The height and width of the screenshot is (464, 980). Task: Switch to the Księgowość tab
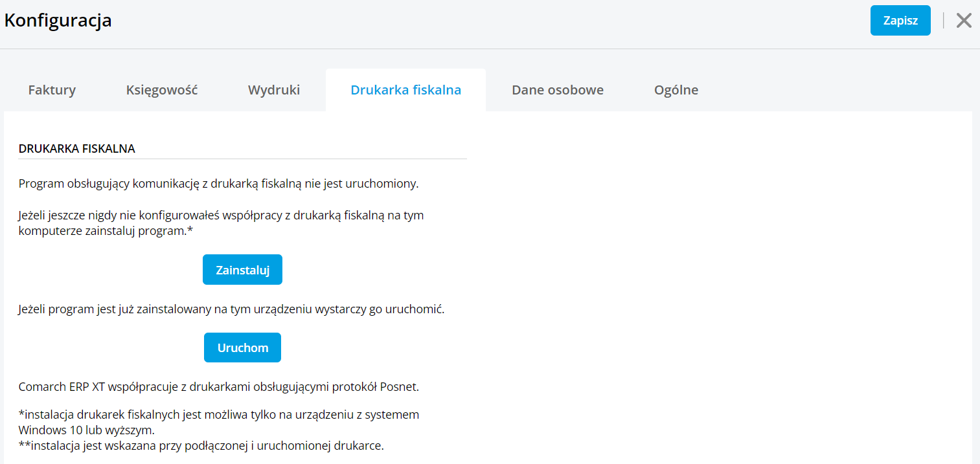[x=162, y=90]
